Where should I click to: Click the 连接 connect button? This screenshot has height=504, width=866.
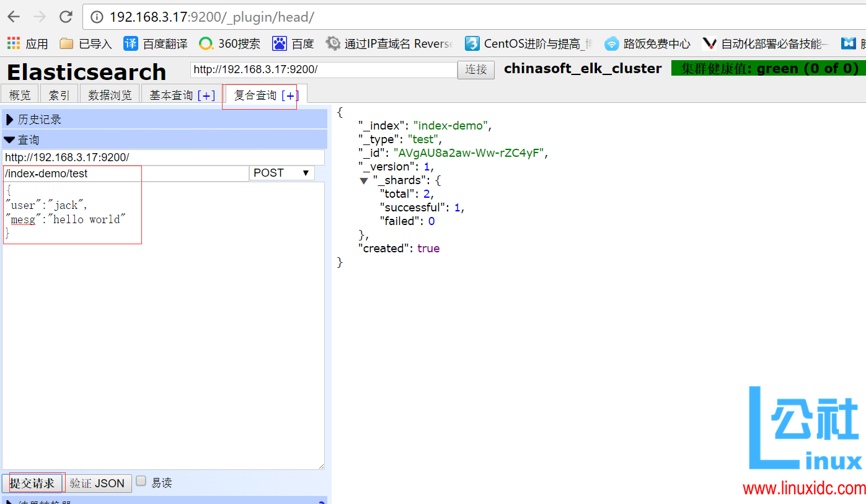point(475,69)
